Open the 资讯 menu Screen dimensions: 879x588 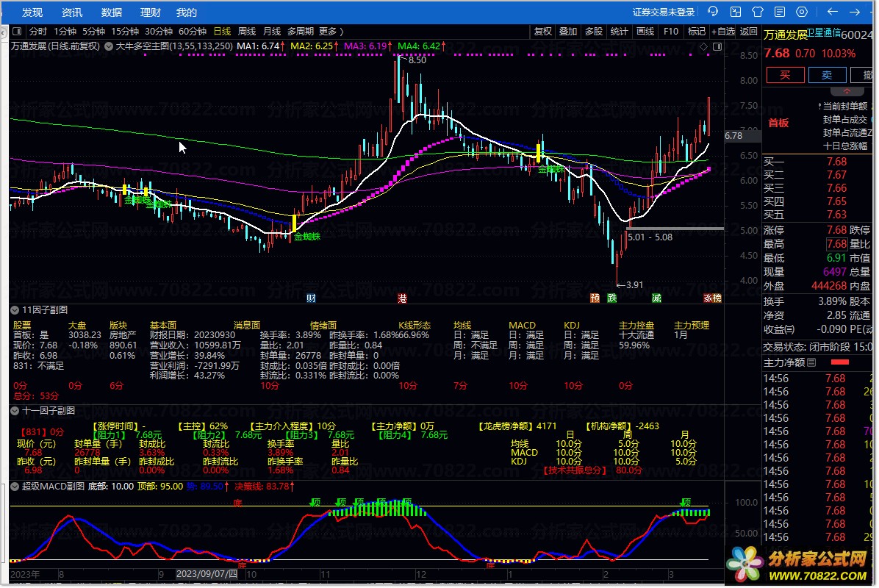(x=72, y=12)
